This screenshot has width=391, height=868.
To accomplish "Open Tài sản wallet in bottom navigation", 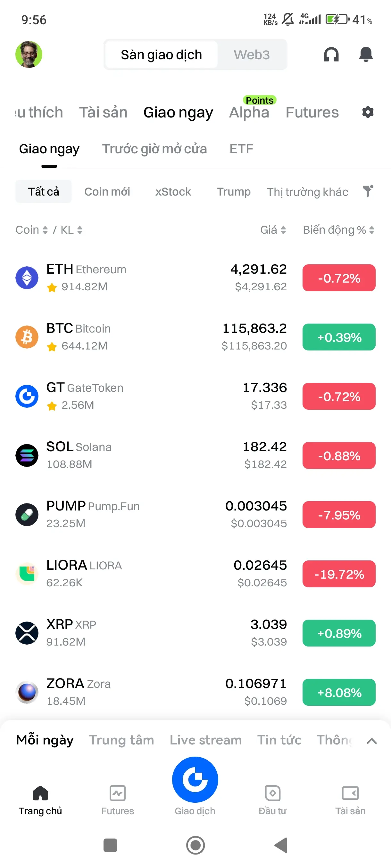I will (x=350, y=800).
